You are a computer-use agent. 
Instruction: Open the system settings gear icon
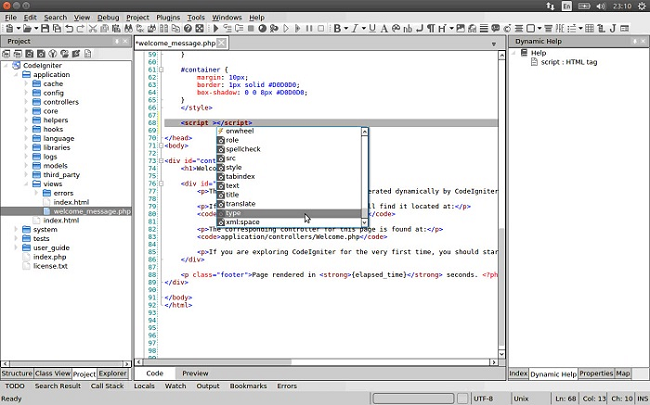[x=641, y=6]
